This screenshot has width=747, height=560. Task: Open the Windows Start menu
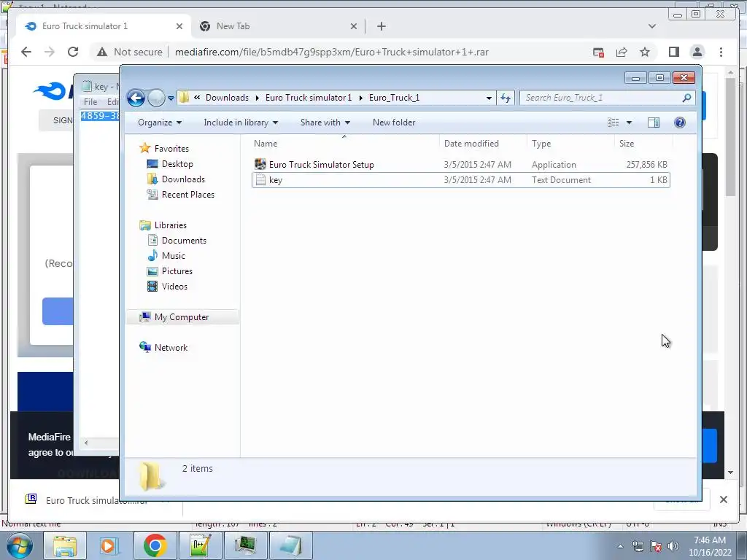click(x=19, y=545)
